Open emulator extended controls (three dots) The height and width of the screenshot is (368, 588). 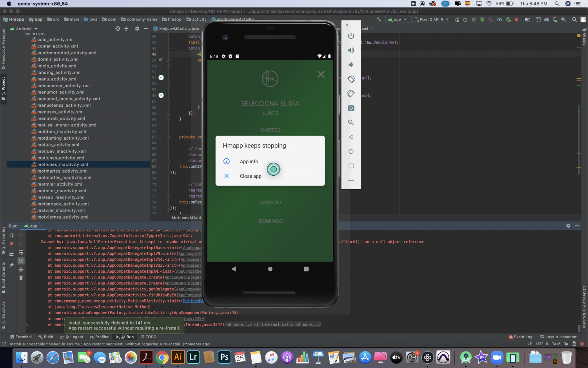pyautogui.click(x=351, y=180)
